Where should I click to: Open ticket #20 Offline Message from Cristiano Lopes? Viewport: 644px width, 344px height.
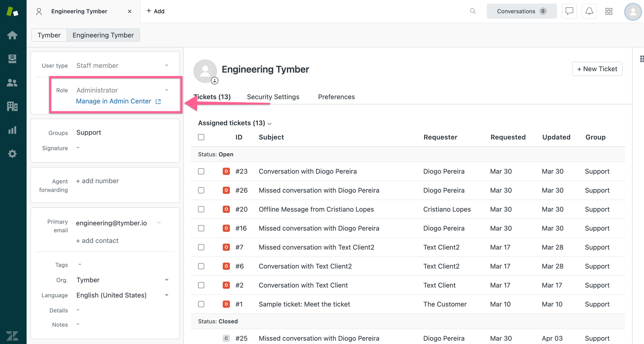(x=316, y=209)
